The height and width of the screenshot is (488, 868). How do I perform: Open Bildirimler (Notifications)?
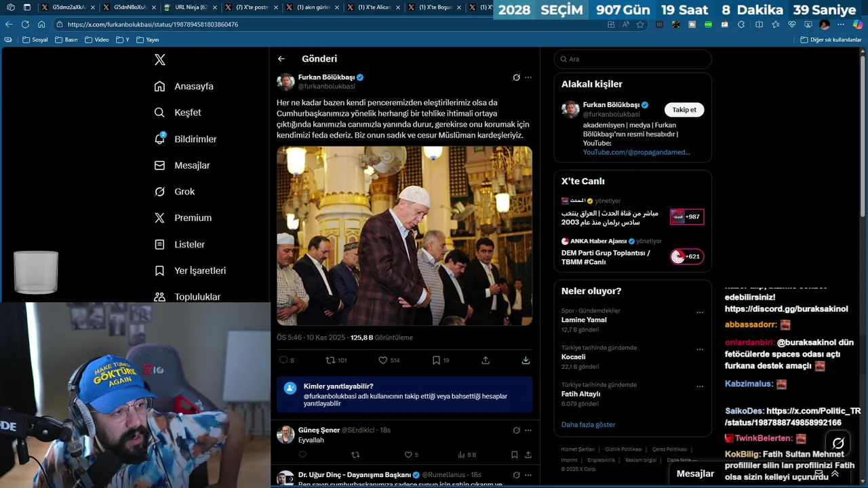point(185,139)
